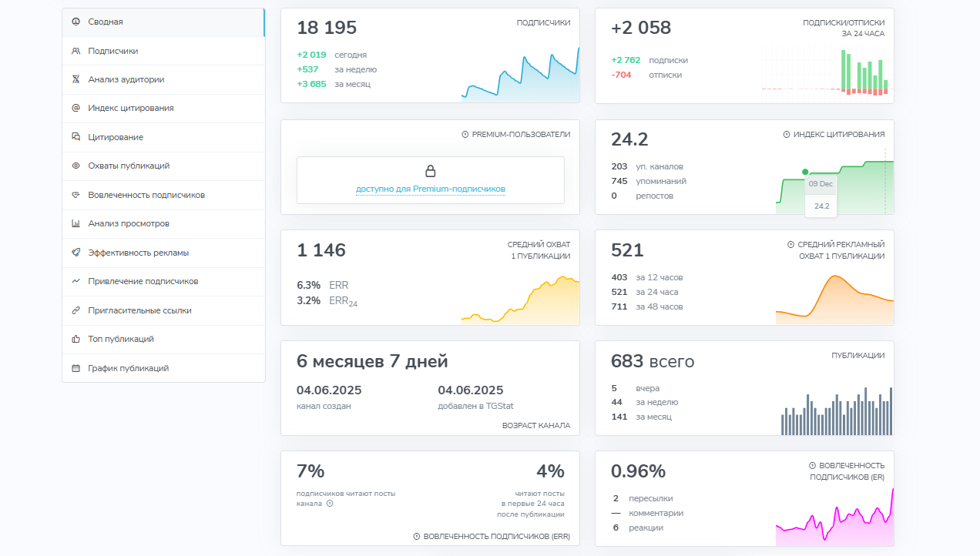The width and height of the screenshot is (980, 556).
Task: Click the eye icon for Охваты публикаций
Action: [x=76, y=166]
